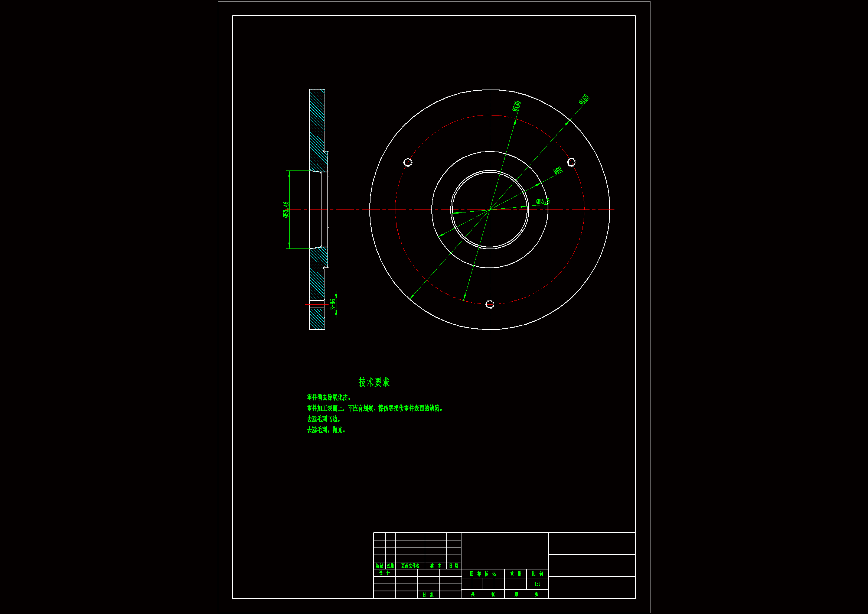Select the 比例 title block cell
The image size is (868, 614).
click(537, 574)
